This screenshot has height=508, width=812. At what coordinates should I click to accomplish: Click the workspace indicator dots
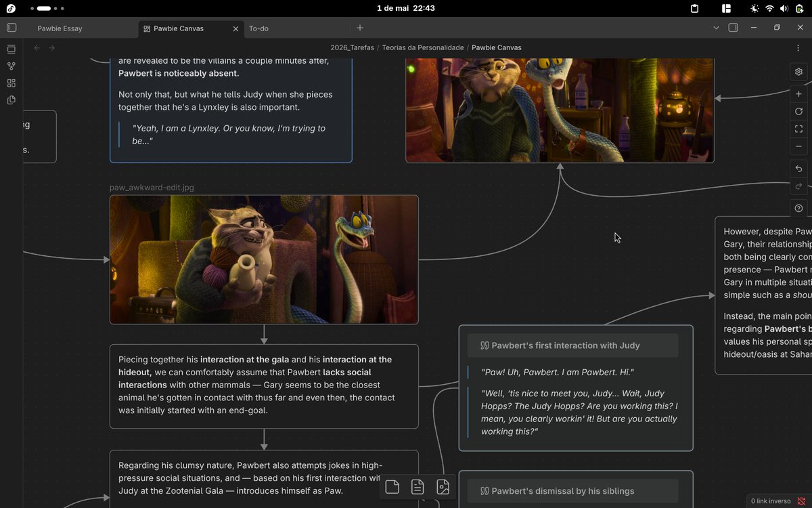47,8
